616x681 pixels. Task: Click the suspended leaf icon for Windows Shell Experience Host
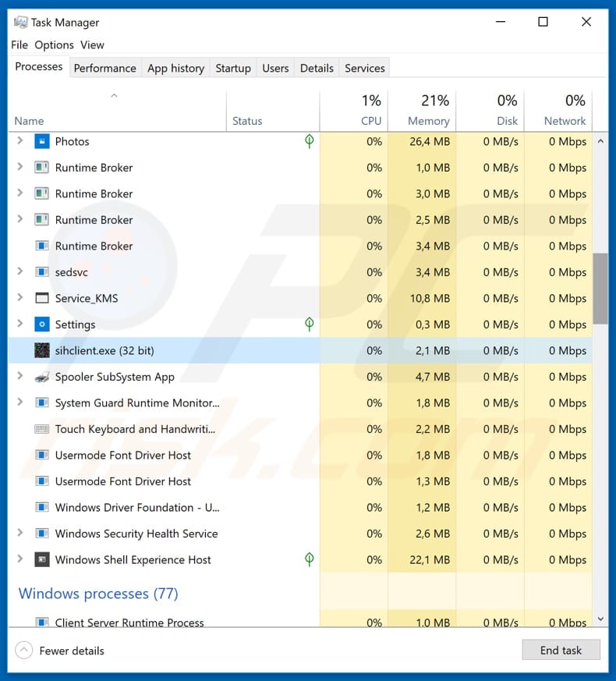pyautogui.click(x=309, y=559)
